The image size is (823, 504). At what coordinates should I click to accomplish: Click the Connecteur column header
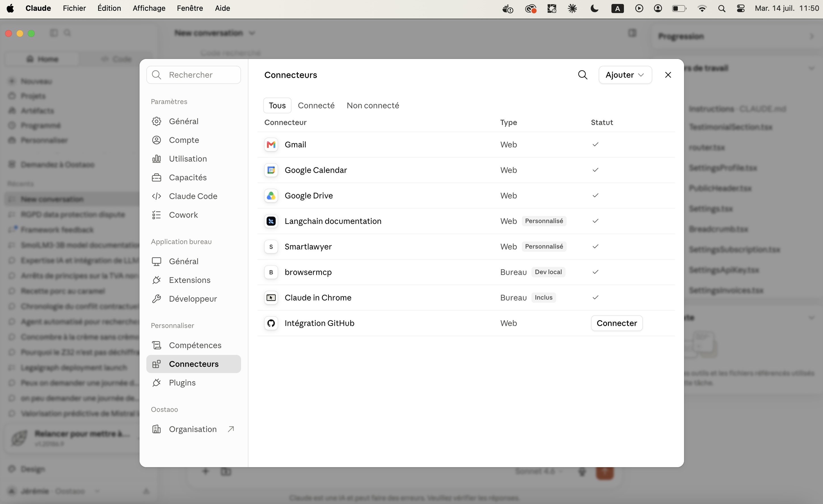tap(285, 122)
